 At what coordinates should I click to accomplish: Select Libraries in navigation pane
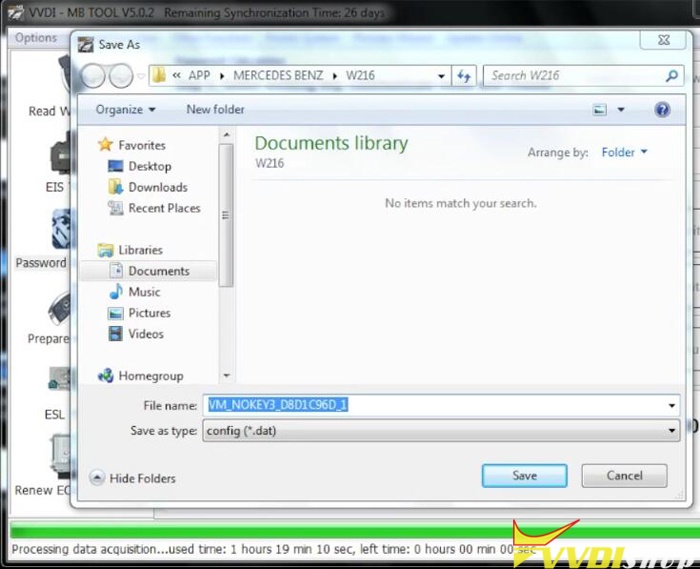tap(140, 250)
